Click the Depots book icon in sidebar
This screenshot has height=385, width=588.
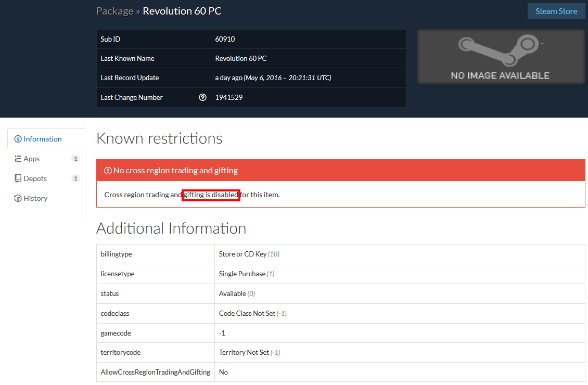[x=18, y=178]
